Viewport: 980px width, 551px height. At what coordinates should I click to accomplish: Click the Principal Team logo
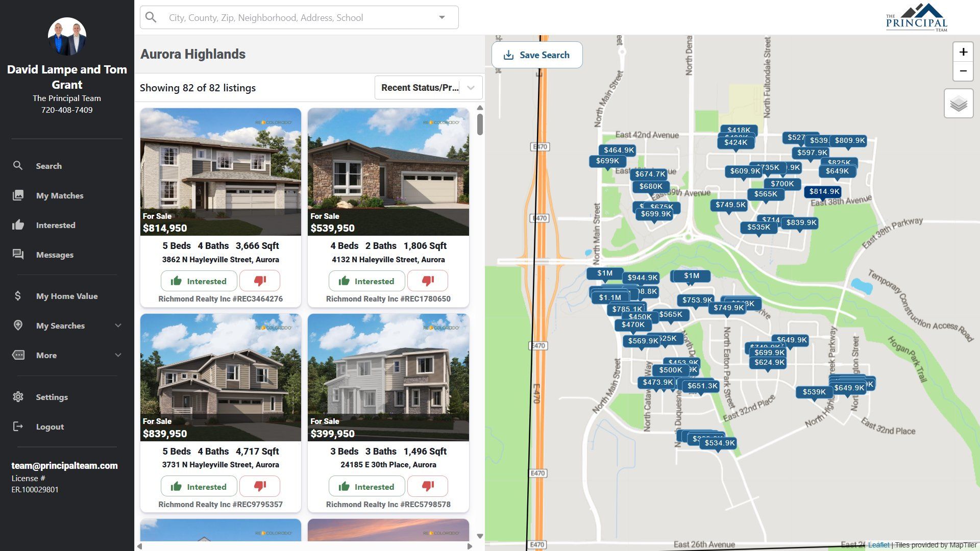point(917,17)
